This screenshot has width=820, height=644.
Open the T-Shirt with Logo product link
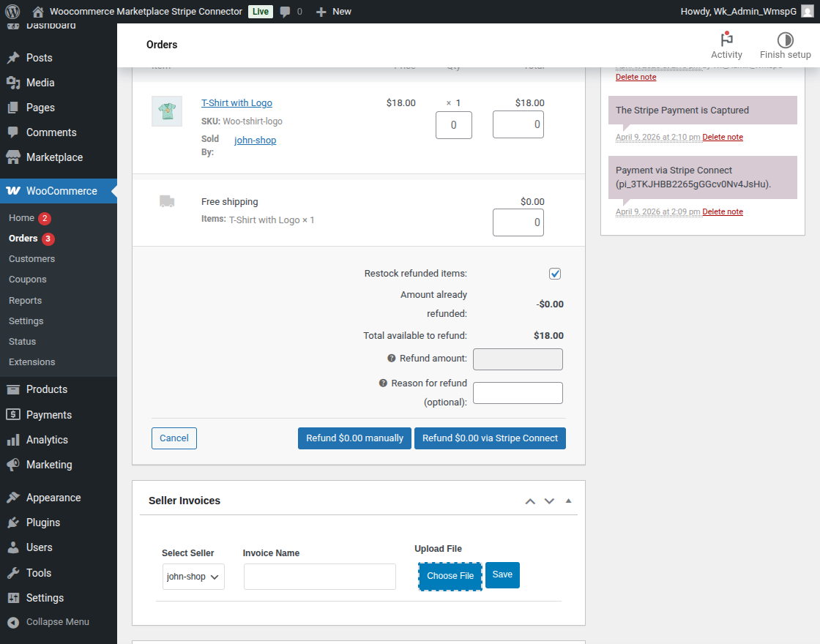coord(236,102)
